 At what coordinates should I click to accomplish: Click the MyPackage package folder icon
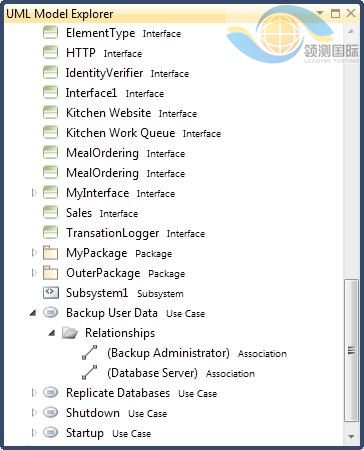click(50, 253)
